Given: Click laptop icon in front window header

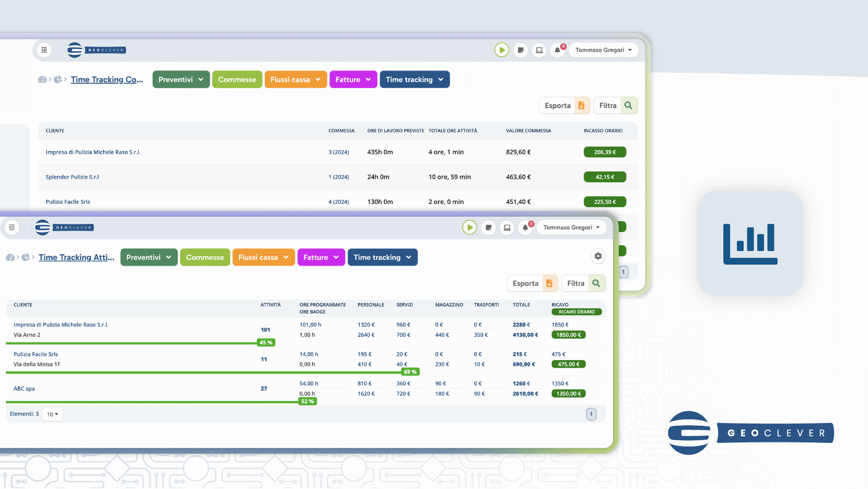Looking at the screenshot, I should coord(507,228).
